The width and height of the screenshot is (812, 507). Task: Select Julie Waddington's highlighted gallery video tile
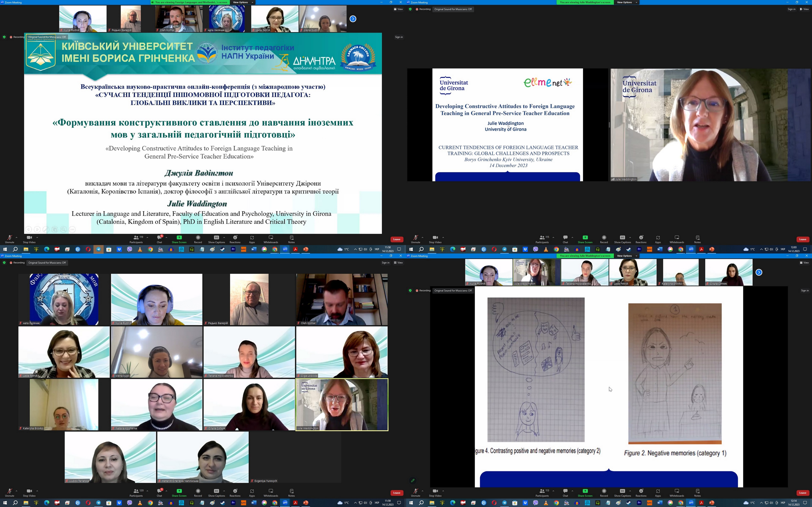point(342,404)
